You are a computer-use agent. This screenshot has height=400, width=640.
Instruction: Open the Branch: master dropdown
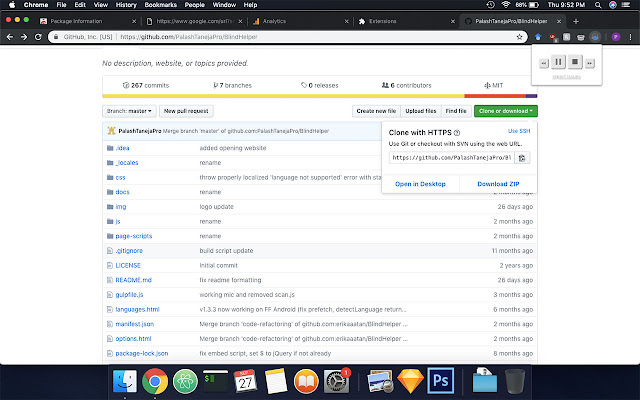129,111
